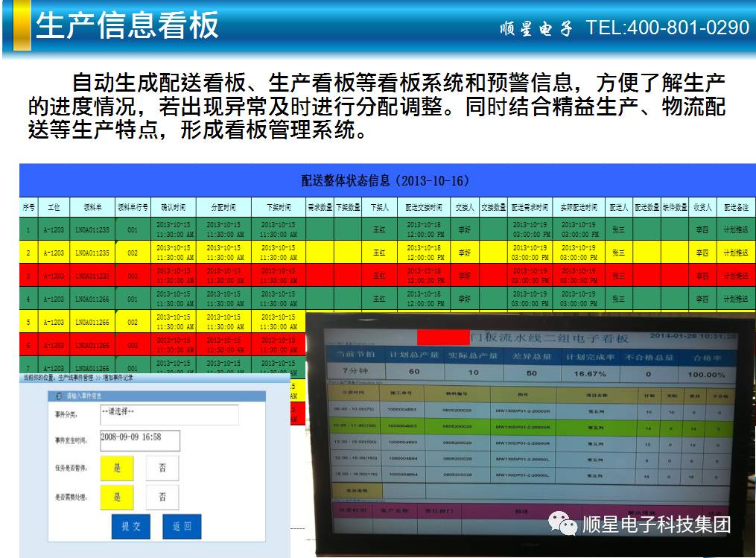Screen dimensions: 756x558
Task: Select the green highlighted row on the monitor
Action: tap(521, 427)
